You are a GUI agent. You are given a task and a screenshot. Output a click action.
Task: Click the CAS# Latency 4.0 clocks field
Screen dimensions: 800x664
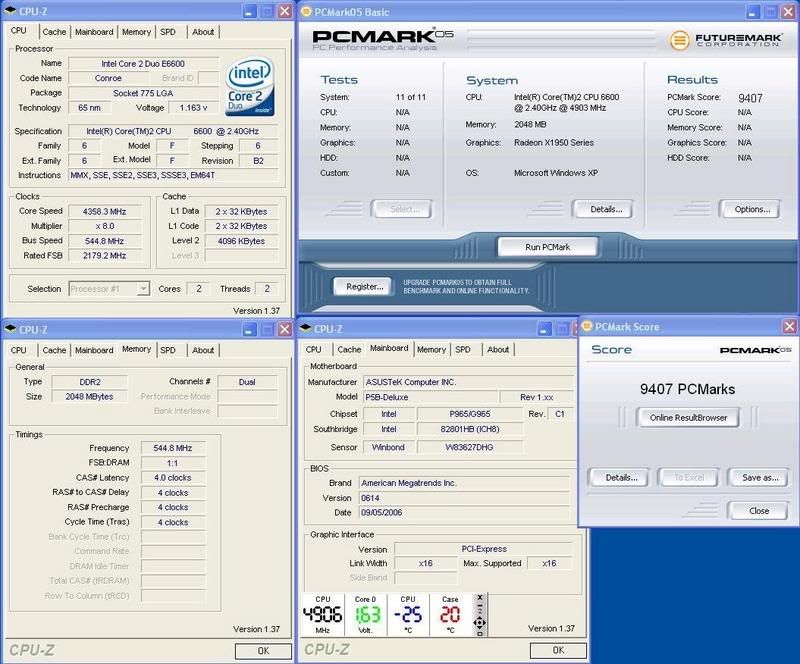pos(172,478)
